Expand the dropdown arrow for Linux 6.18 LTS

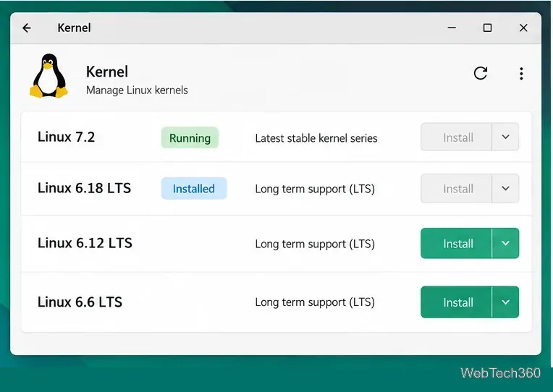(x=505, y=188)
